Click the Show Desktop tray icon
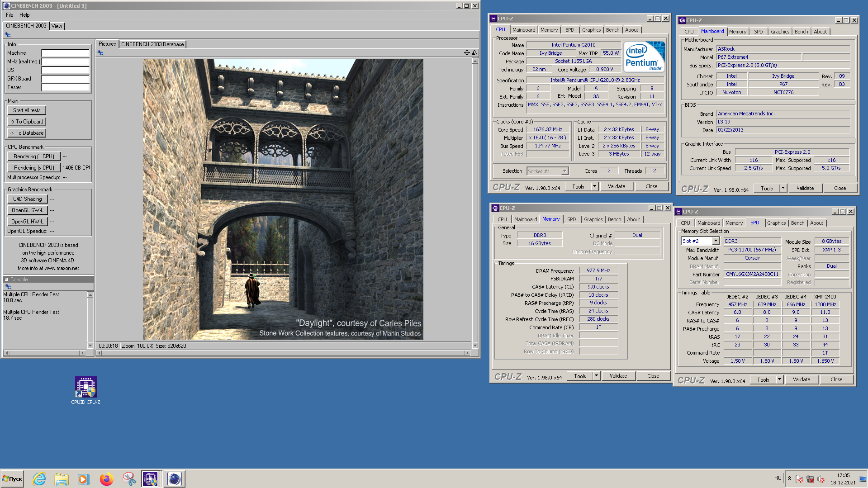This screenshot has width=868, height=488. coord(863,479)
